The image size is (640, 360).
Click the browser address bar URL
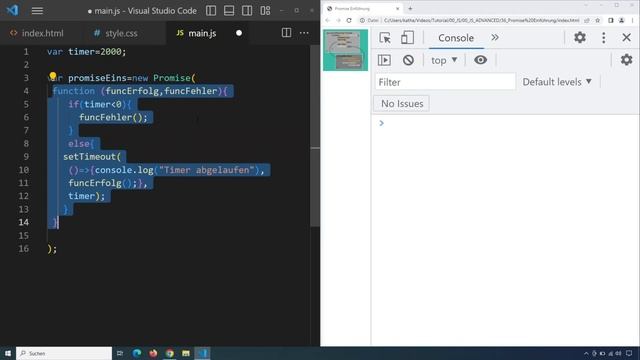[x=482, y=20]
